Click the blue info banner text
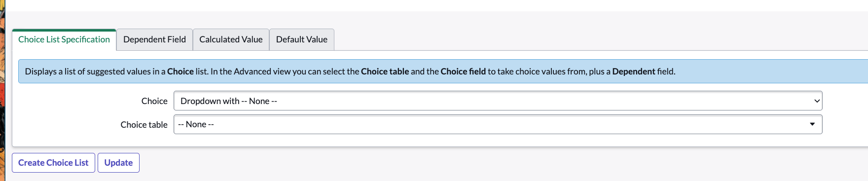The image size is (868, 181). [350, 72]
